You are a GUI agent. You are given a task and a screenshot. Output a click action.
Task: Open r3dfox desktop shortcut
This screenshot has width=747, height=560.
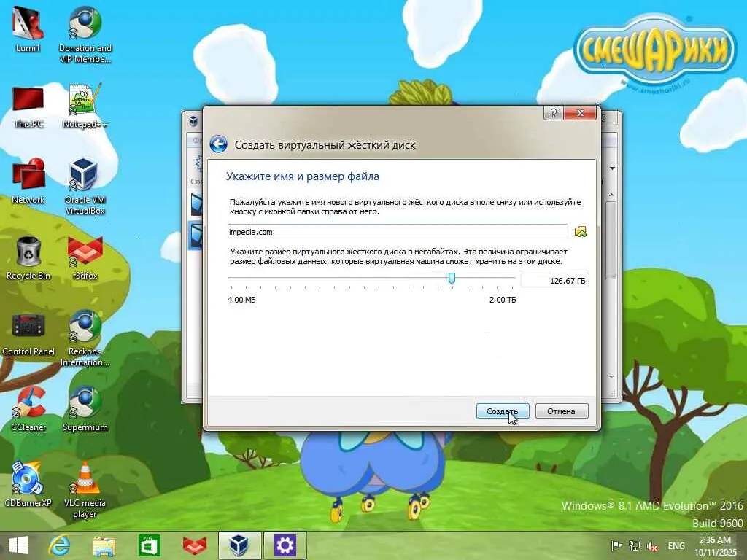tap(85, 257)
